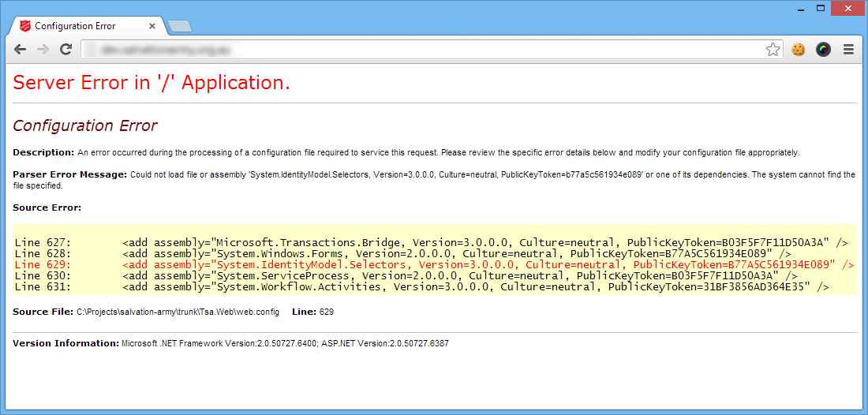Bookmark this page with the star icon
Screen dimensions: 868x415
(773, 49)
